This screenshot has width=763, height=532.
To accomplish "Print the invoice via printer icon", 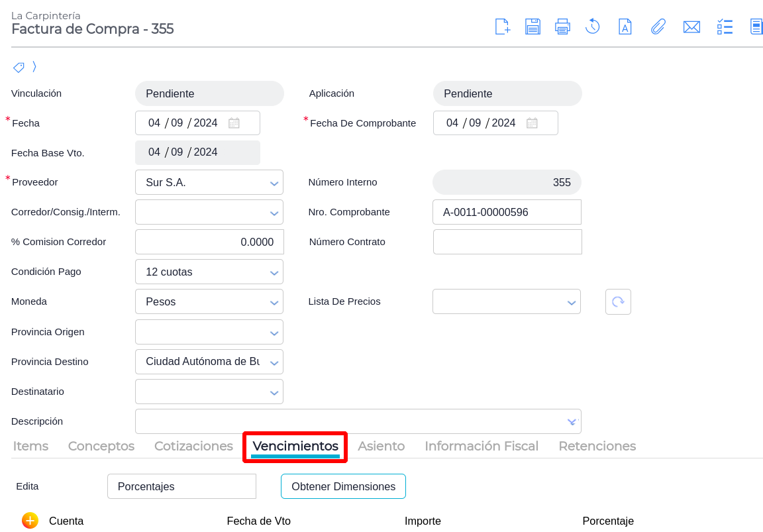I will [x=562, y=27].
